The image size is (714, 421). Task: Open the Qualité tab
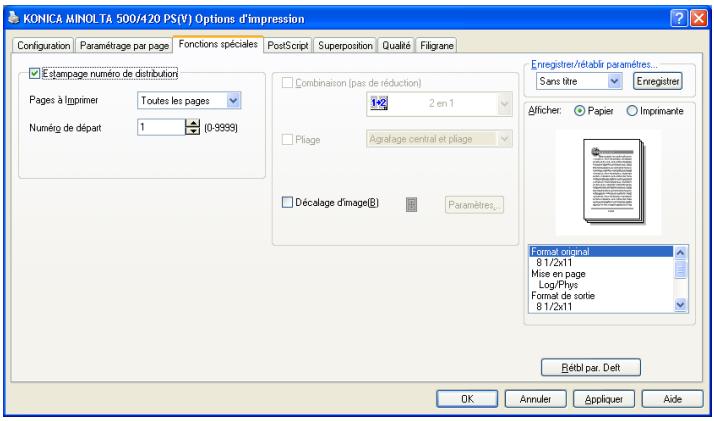[x=396, y=46]
